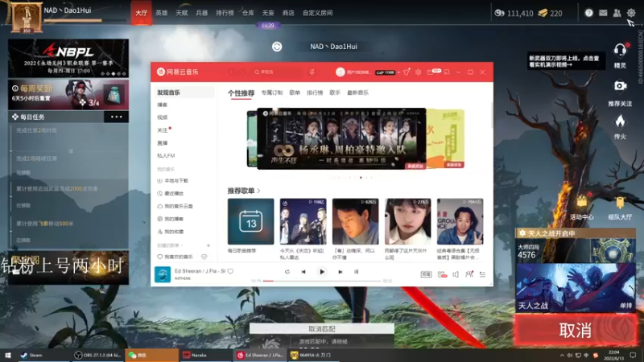Start heartbeat mode beside 我喜欢的音乐

(x=204, y=257)
